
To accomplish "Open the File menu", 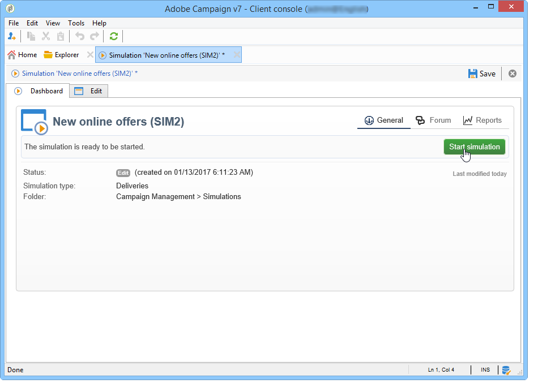I will [x=14, y=23].
